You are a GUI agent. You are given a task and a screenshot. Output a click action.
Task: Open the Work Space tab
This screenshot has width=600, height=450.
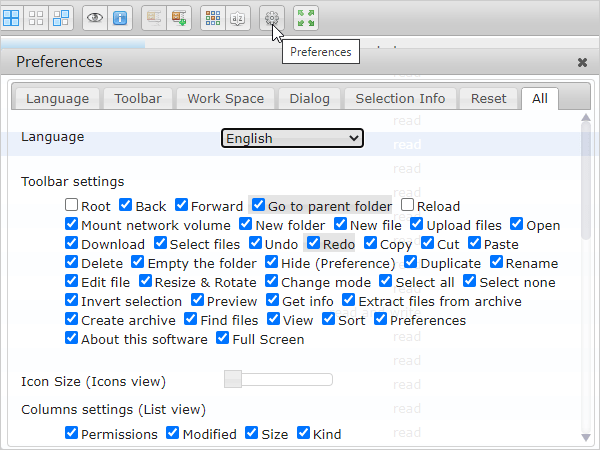tap(225, 99)
